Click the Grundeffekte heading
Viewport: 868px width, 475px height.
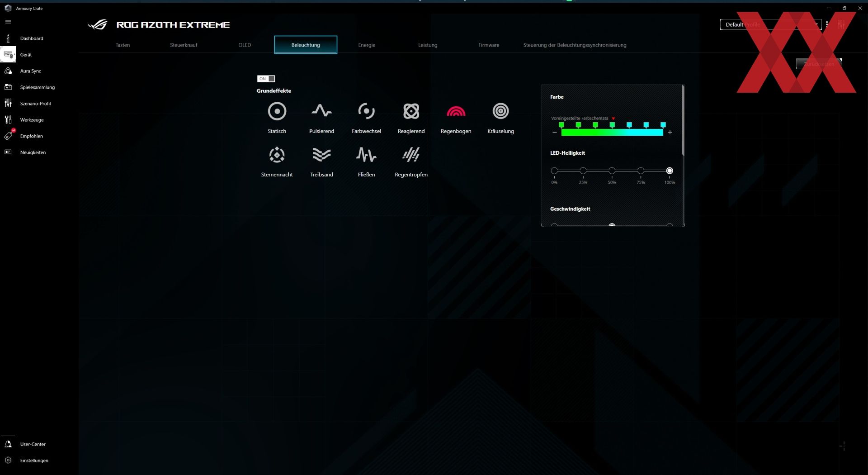274,91
